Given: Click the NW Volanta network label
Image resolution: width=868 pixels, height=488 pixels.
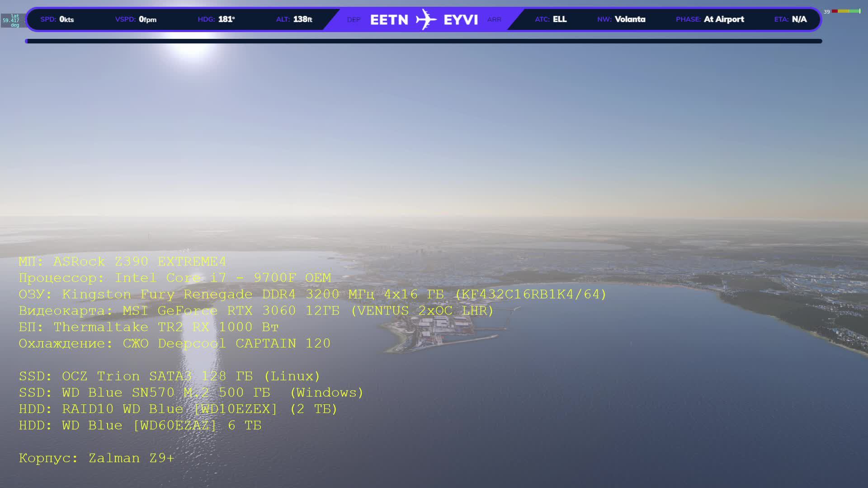Looking at the screenshot, I should [x=621, y=19].
